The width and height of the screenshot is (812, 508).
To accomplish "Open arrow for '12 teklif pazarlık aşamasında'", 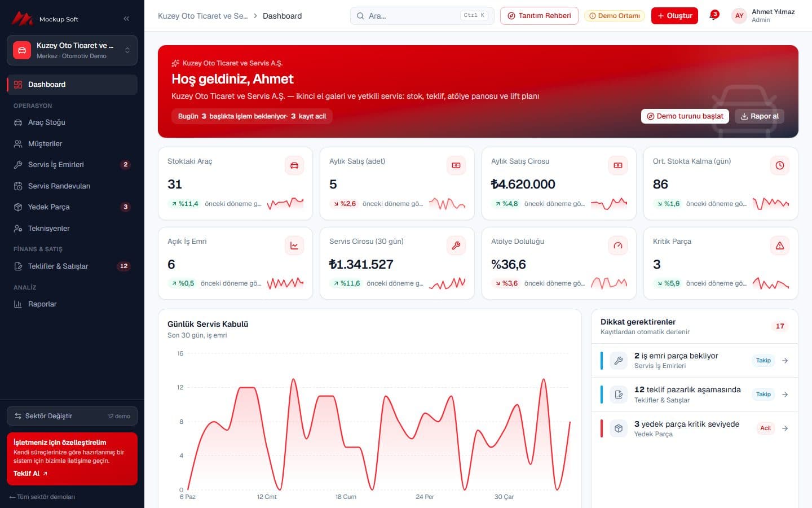I will click(x=785, y=395).
